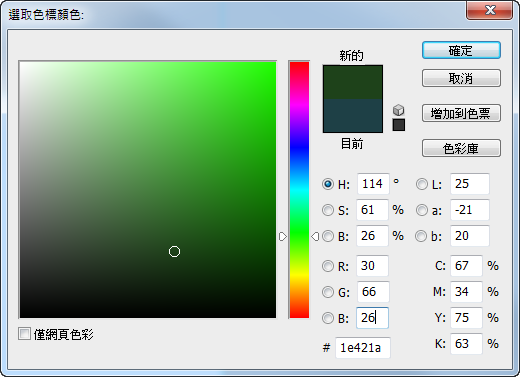Screen dimensions: 520x377
Task: Click the dark web-safe color swatch below cube
Action: pyautogui.click(x=399, y=125)
